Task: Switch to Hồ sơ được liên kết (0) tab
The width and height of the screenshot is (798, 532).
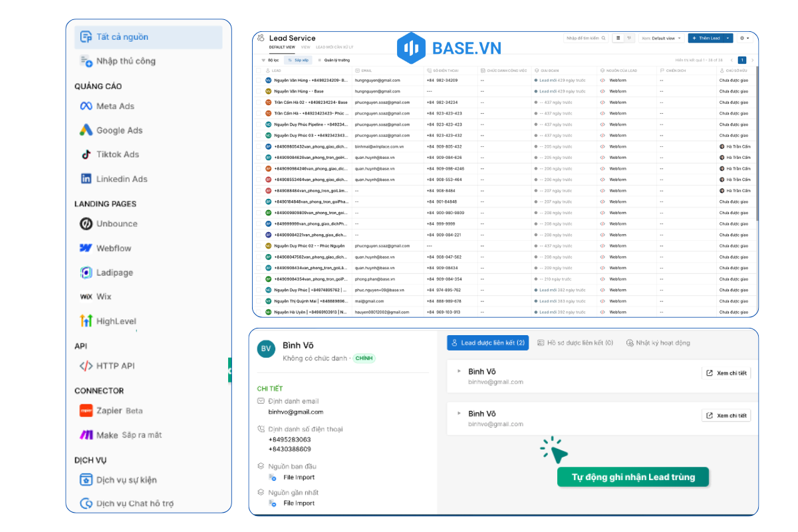Action: (x=575, y=342)
